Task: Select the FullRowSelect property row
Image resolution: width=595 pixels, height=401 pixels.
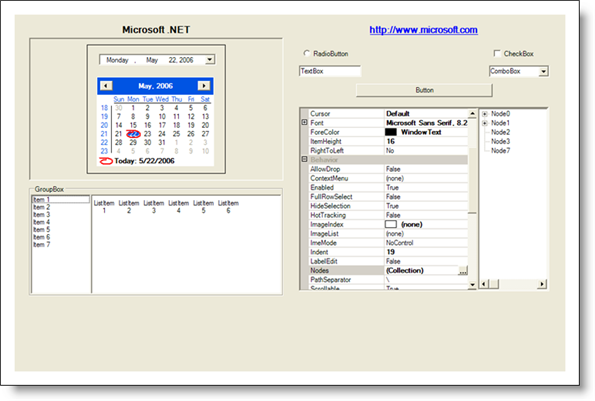Action: (389, 197)
